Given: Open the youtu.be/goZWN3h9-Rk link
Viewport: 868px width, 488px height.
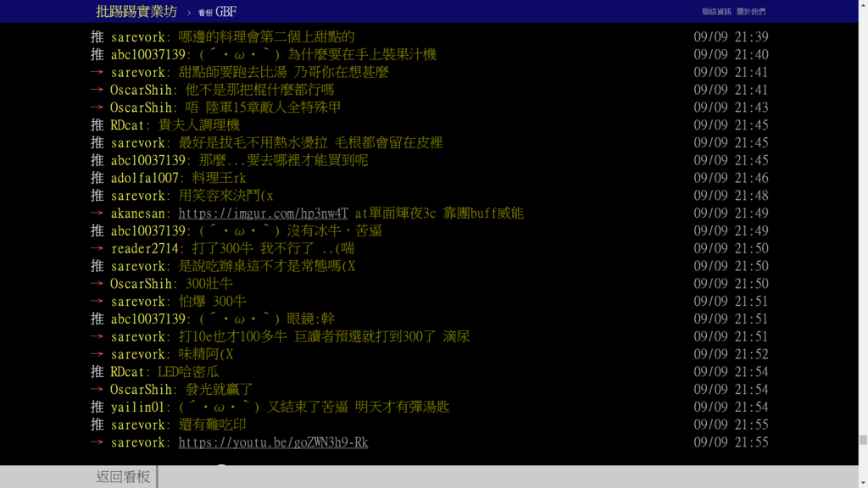Looking at the screenshot, I should [x=273, y=442].
